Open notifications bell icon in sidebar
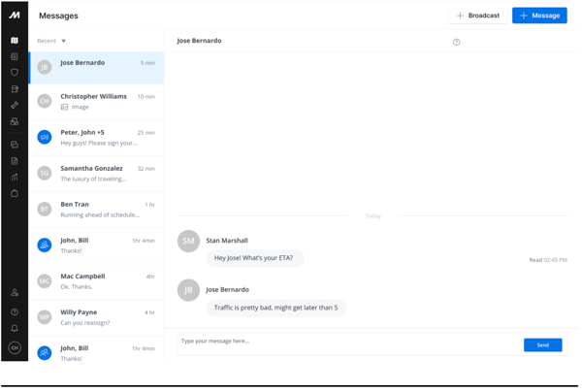Screen dimensions: 582x392 tap(15, 329)
